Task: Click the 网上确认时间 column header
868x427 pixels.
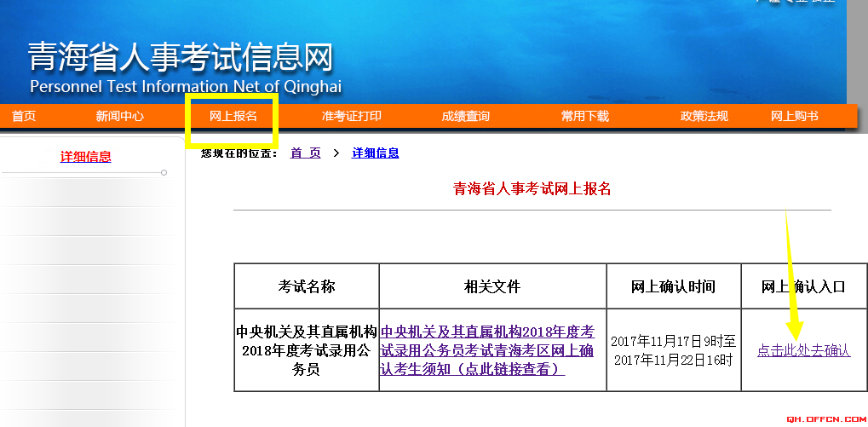Action: [x=673, y=286]
